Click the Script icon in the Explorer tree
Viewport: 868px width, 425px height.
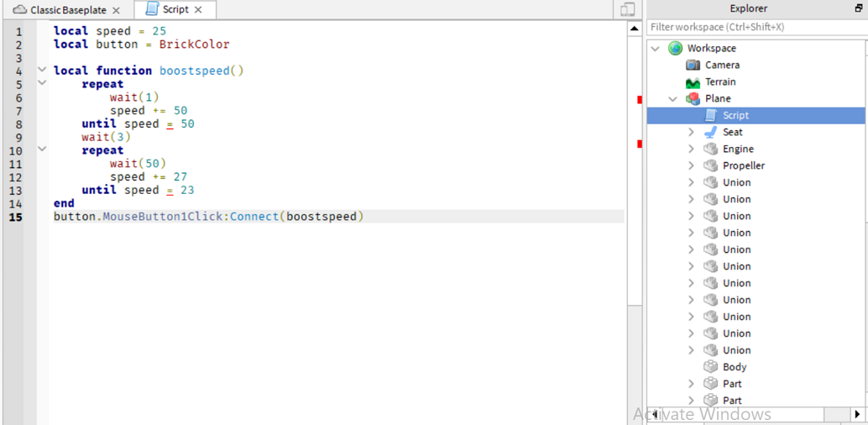(x=710, y=115)
